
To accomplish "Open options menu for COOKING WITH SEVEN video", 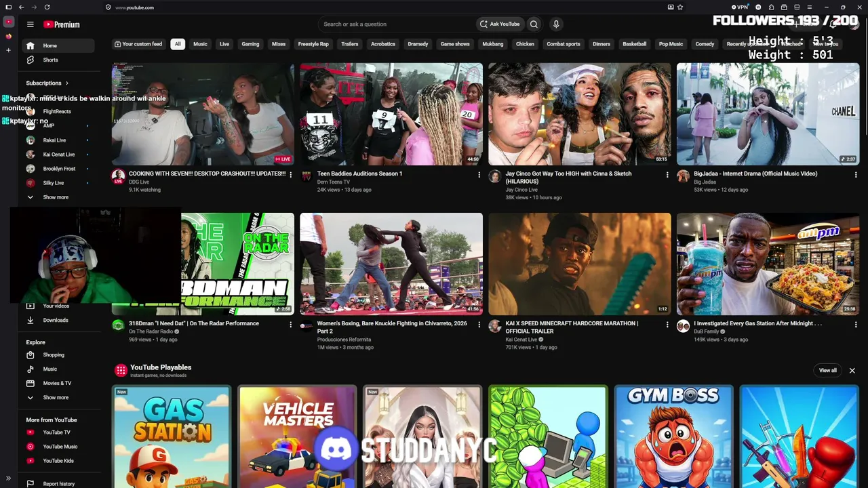I will pyautogui.click(x=291, y=175).
